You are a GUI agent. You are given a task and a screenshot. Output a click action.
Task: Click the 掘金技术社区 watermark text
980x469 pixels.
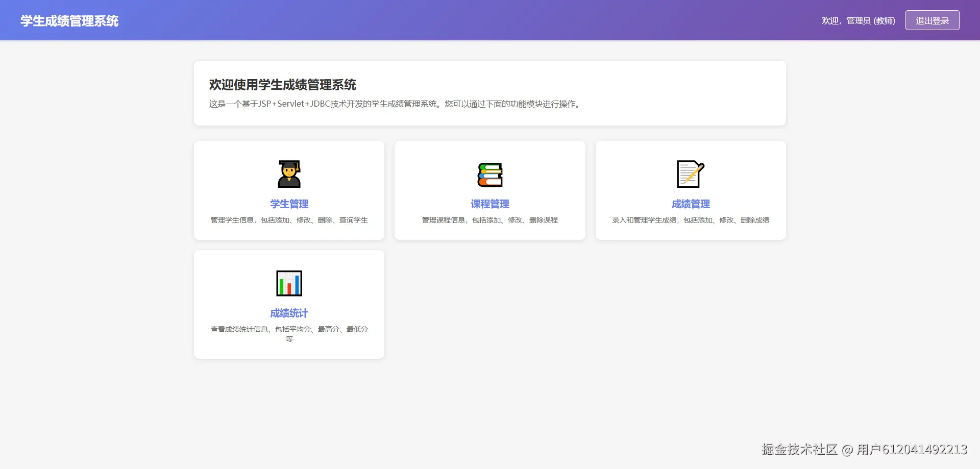click(799, 450)
